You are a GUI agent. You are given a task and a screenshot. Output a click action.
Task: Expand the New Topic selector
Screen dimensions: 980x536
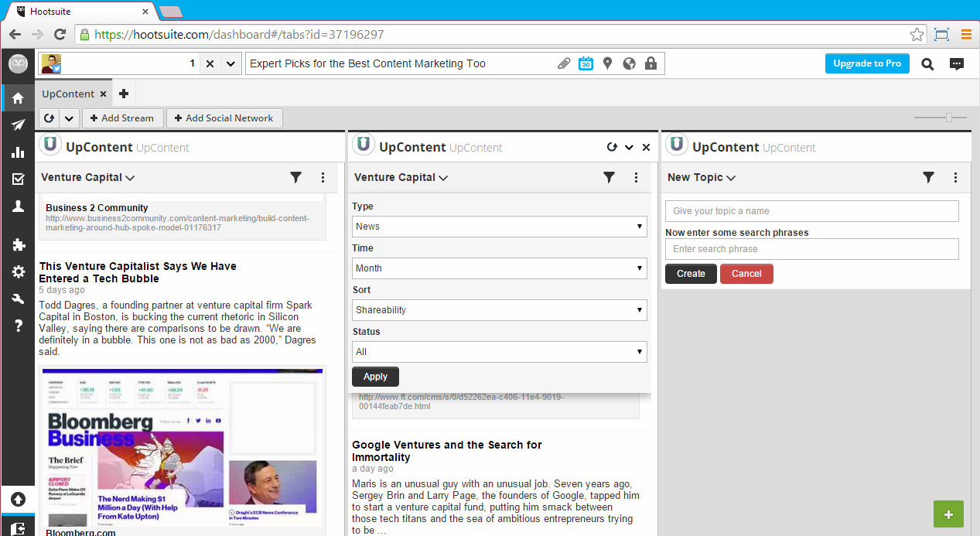(702, 177)
